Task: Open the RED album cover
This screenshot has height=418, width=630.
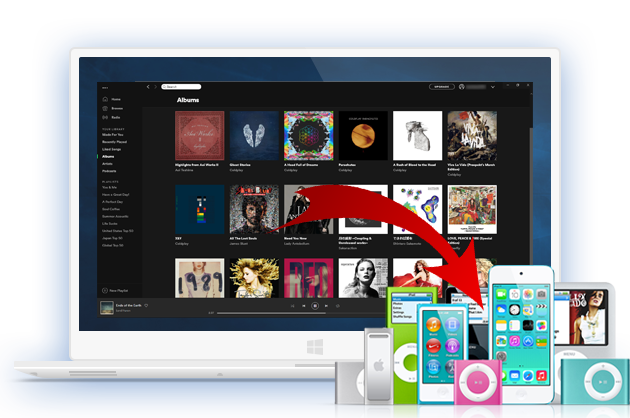Action: (x=309, y=278)
